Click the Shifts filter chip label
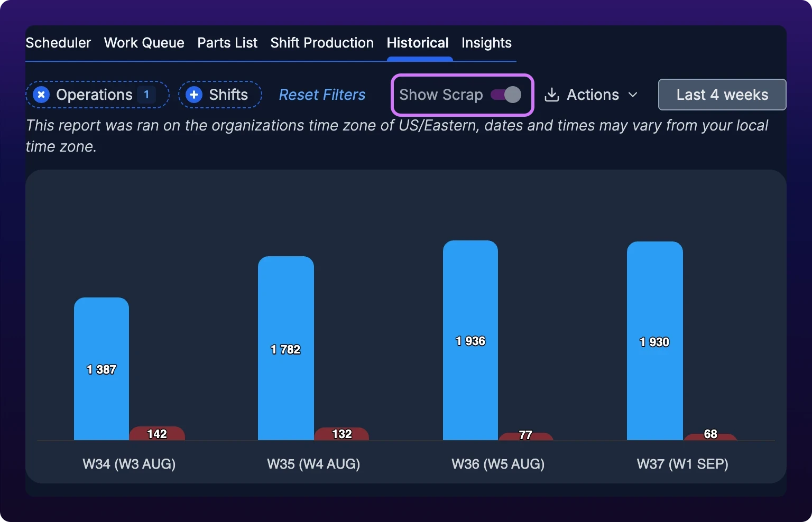This screenshot has width=812, height=522. tap(228, 95)
